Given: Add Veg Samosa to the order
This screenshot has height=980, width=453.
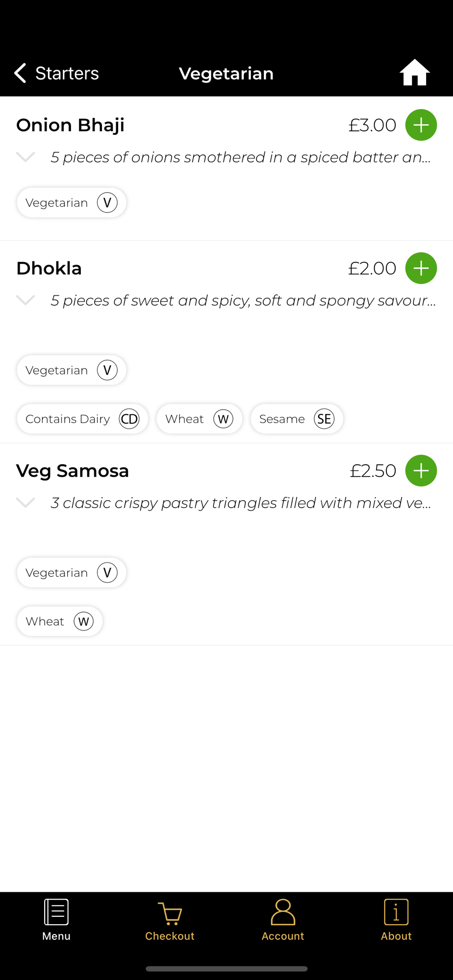Looking at the screenshot, I should pos(421,470).
